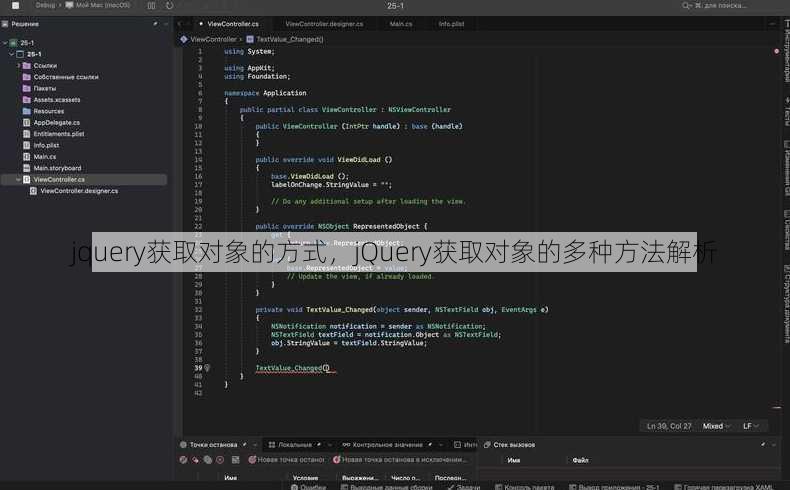Screen dimensions: 790x490
Task: Collapse the ViewController.cs node
Action: click(x=19, y=179)
